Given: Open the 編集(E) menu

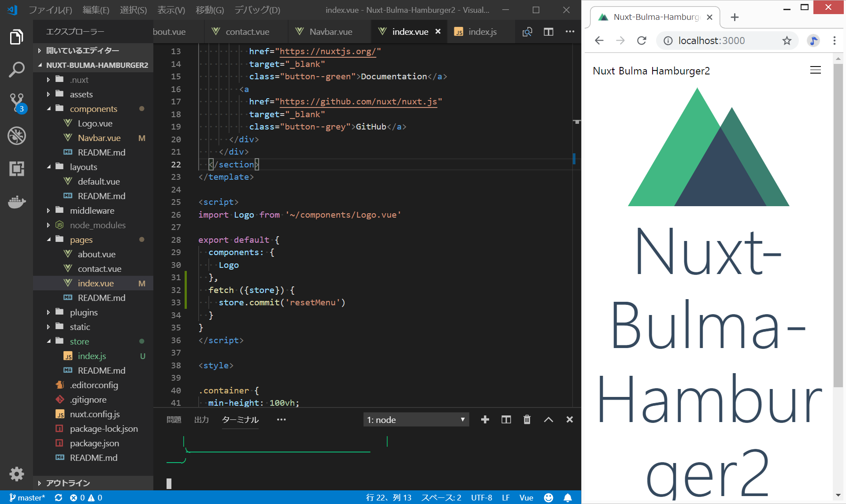Looking at the screenshot, I should point(96,10).
